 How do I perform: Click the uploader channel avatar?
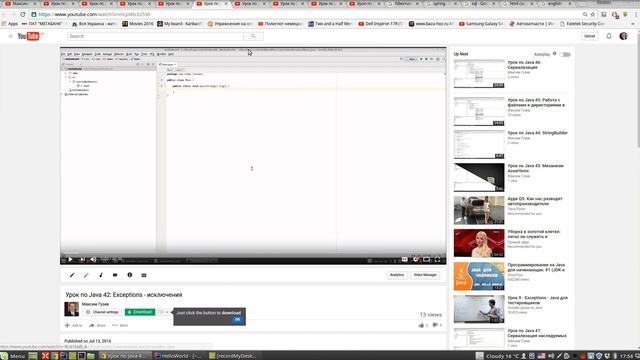71,309
